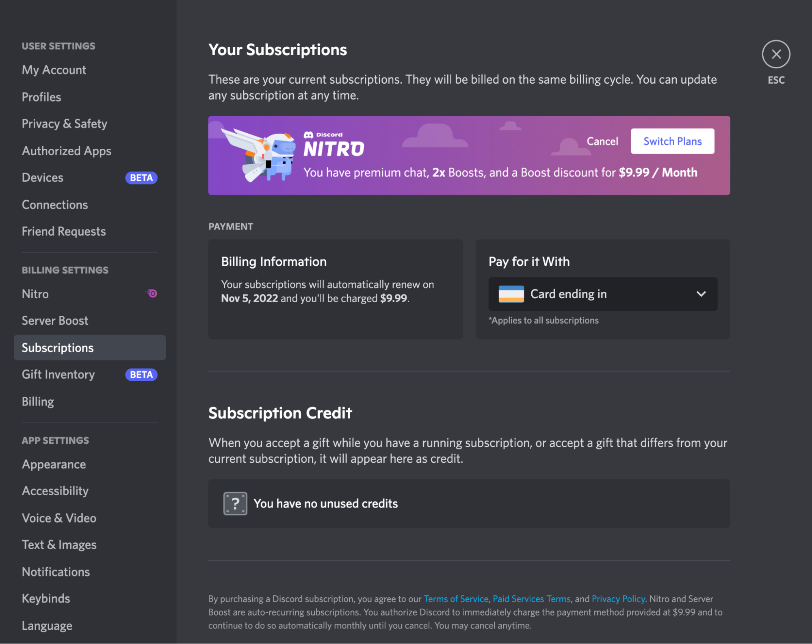This screenshot has height=644, width=812.
Task: Select My Account from user settings menu
Action: (54, 69)
